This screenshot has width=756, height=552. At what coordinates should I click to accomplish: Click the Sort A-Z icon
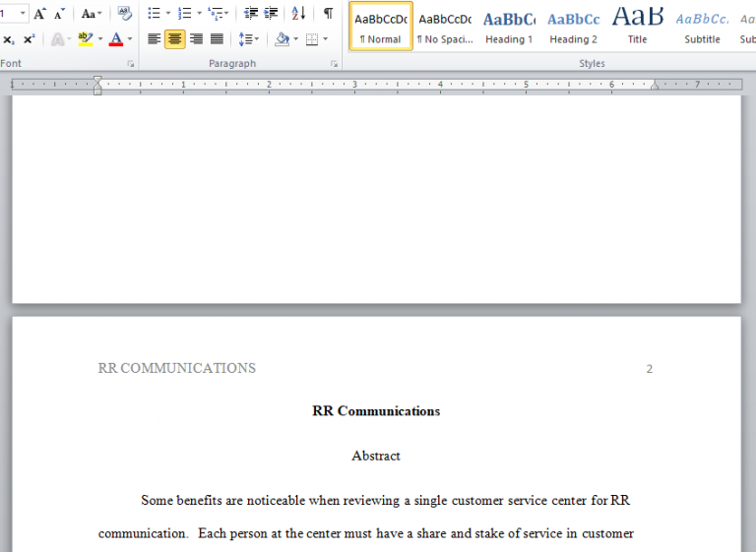point(298,14)
